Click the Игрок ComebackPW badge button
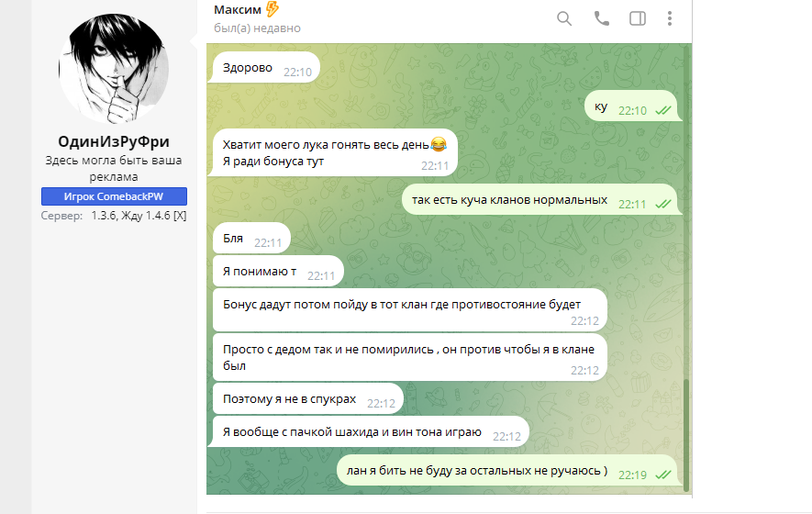 coord(114,196)
